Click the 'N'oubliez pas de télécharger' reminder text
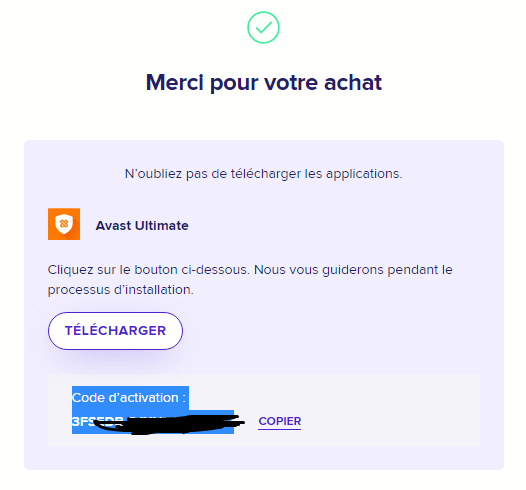This screenshot has width=526, height=490. (263, 174)
